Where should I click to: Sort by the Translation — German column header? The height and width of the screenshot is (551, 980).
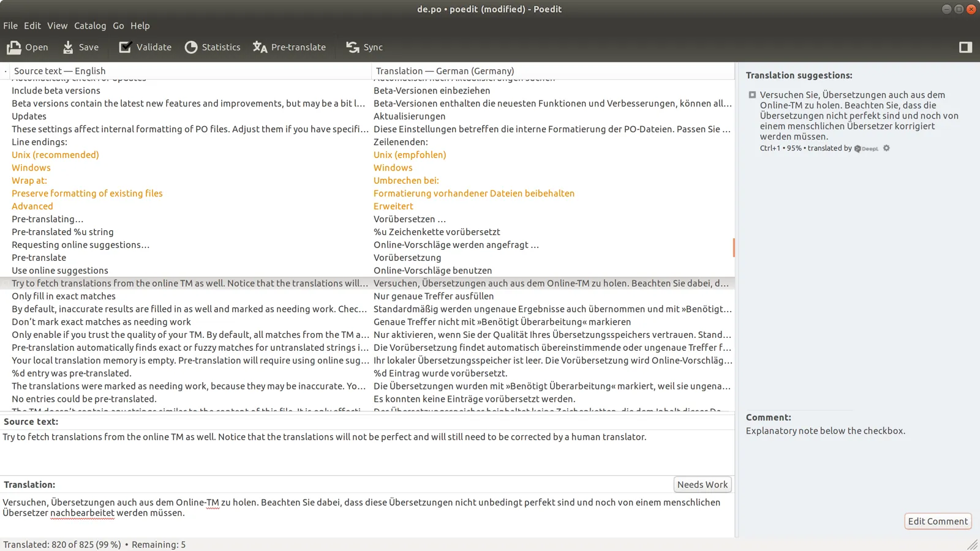pos(445,71)
